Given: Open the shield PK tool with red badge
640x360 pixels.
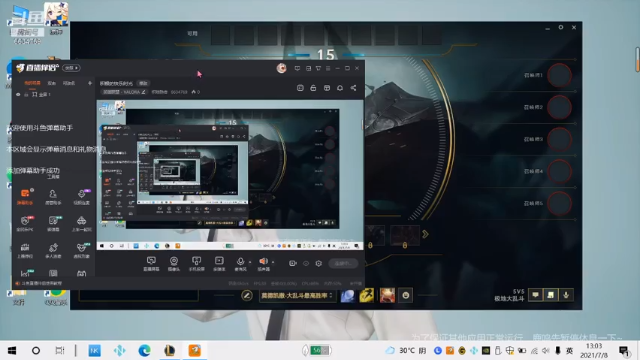Looking at the screenshot, I should pos(25,223).
